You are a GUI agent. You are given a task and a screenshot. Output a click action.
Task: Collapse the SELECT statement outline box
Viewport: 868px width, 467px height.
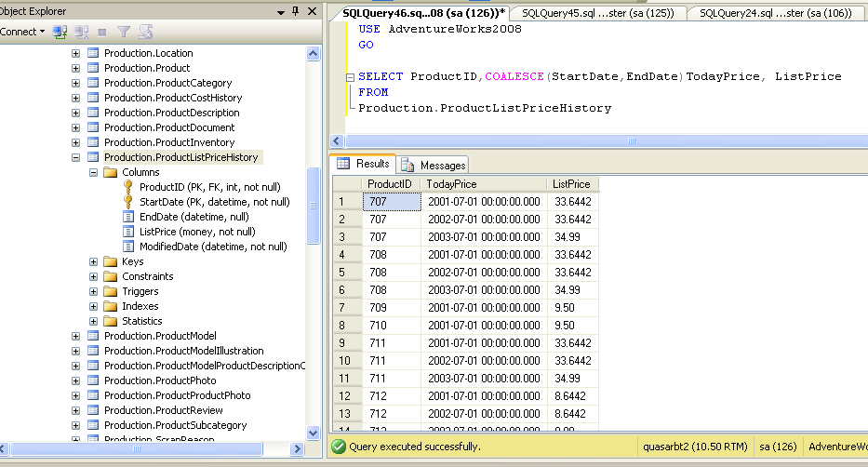pos(350,77)
